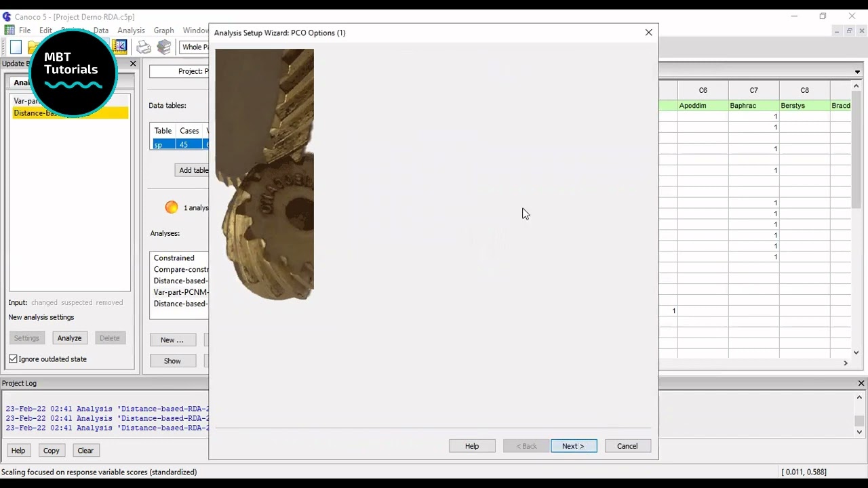
Task: Open the data table panel dropdown arrow
Action: click(x=857, y=71)
